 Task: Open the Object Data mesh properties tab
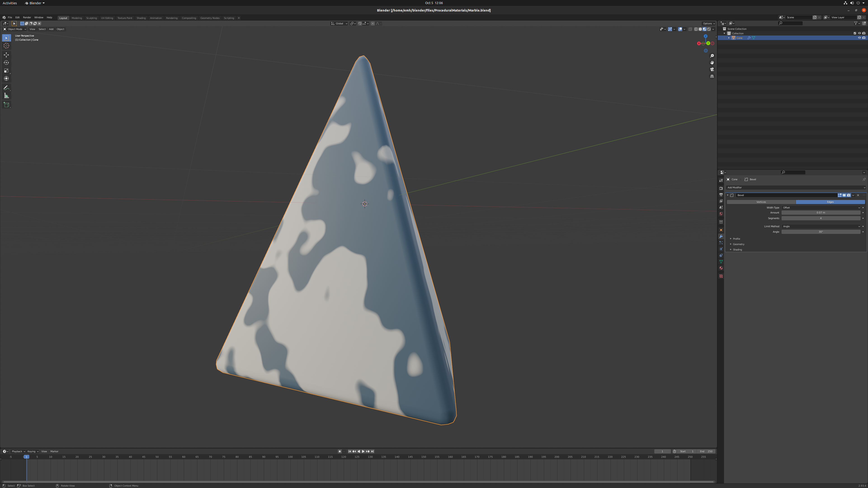[721, 262]
